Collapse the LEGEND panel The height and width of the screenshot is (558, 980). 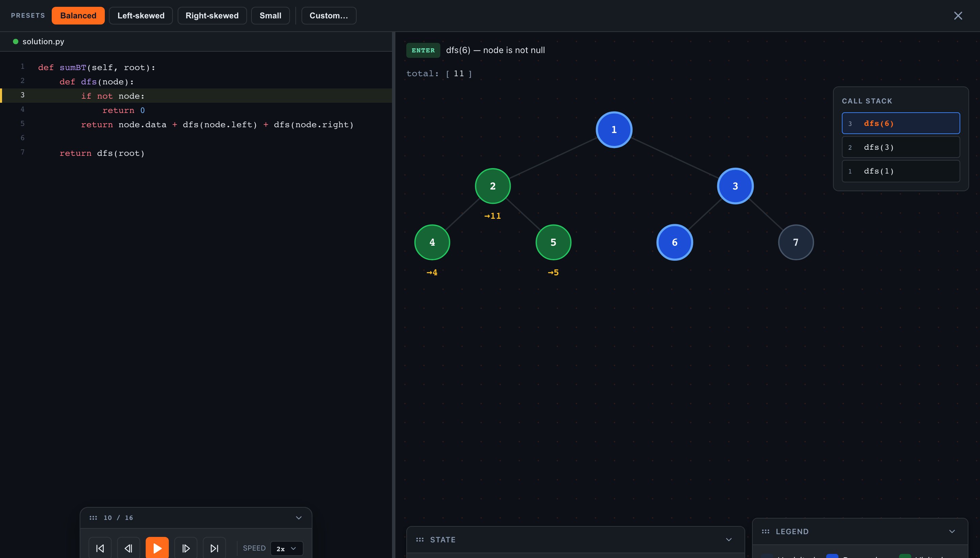[x=952, y=531]
